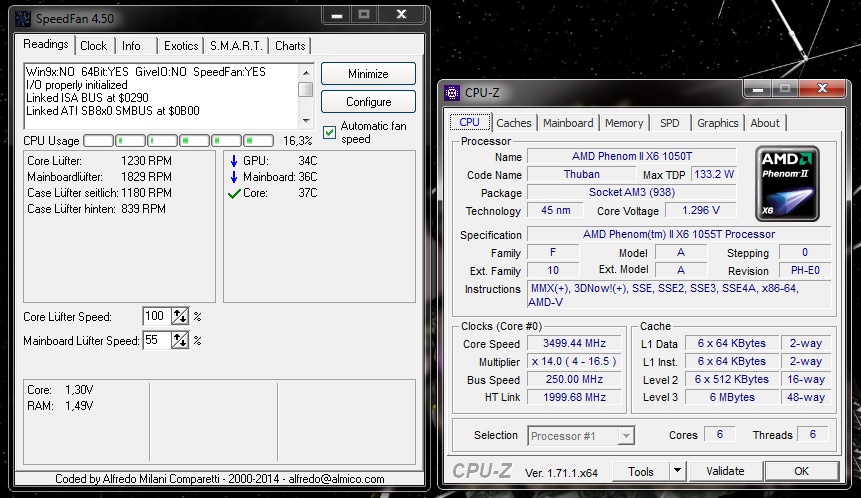Open the Graphics tab in CPU-Z
The height and width of the screenshot is (498, 861).
(718, 123)
